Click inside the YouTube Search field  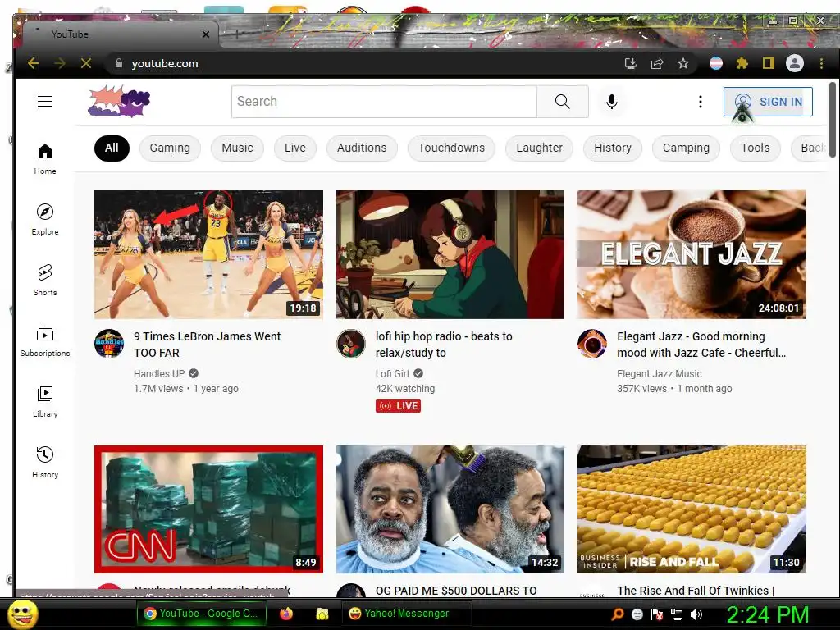click(x=384, y=101)
